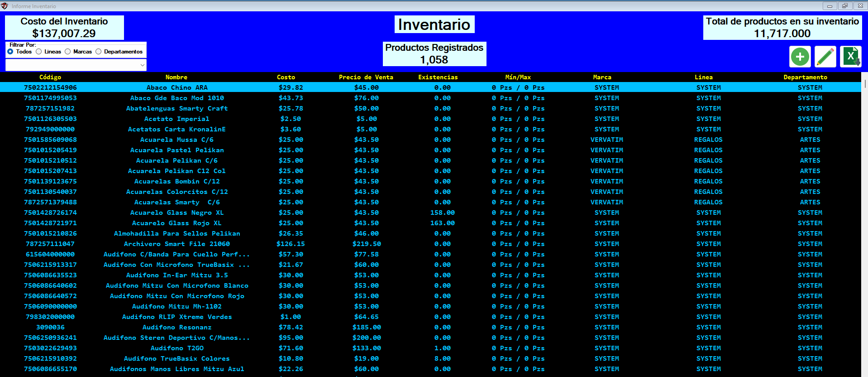This screenshot has width=868, height=377.
Task: Select the Departamentos filter radio button
Action: point(99,52)
